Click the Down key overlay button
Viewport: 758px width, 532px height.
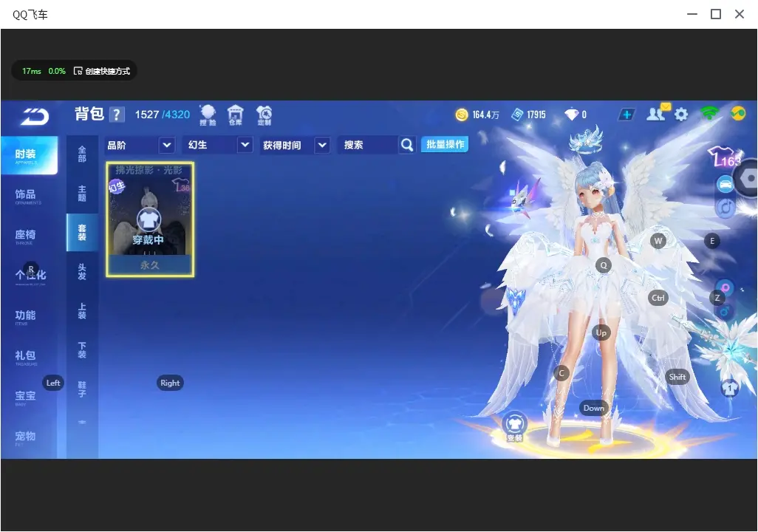[x=593, y=408]
